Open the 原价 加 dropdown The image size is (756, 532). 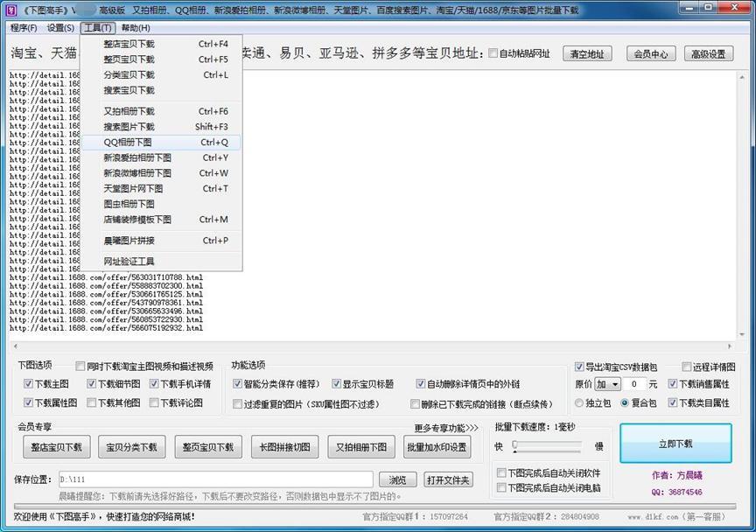click(607, 384)
